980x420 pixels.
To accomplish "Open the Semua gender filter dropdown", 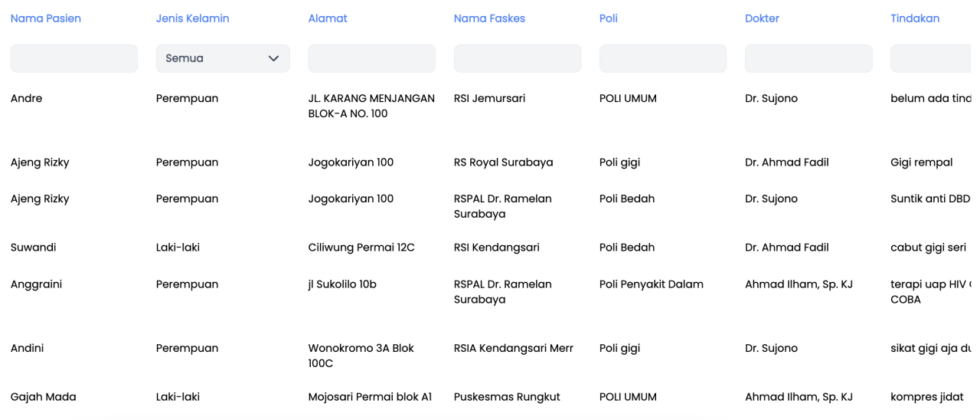I will pyautogui.click(x=223, y=58).
